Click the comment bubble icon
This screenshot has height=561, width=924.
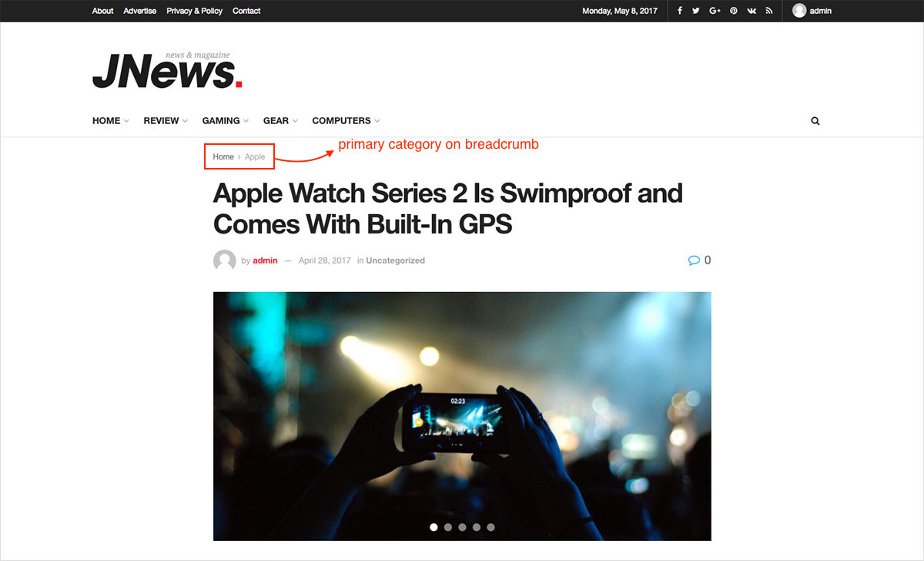click(x=694, y=260)
